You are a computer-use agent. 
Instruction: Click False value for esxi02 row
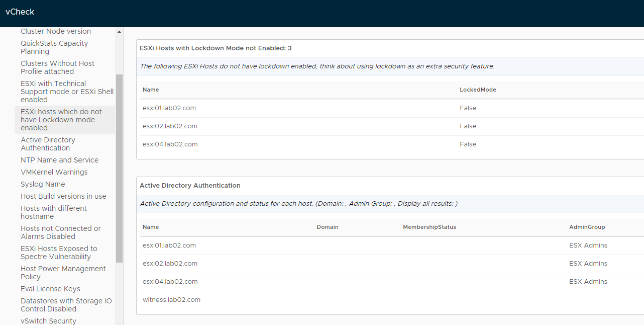468,126
